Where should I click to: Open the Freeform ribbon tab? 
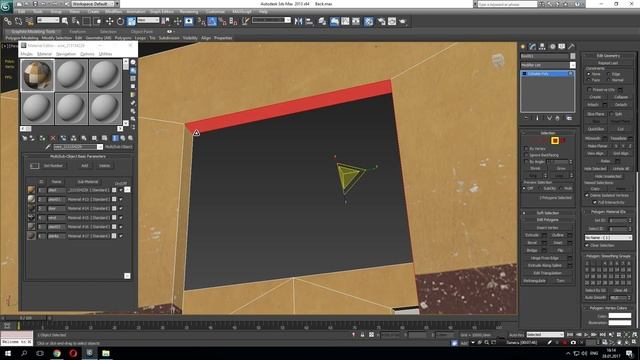[78, 31]
